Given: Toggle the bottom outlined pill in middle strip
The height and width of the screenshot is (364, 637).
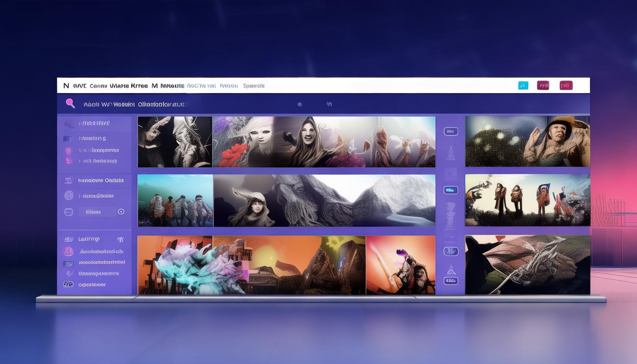Looking at the screenshot, I should coord(450,281).
